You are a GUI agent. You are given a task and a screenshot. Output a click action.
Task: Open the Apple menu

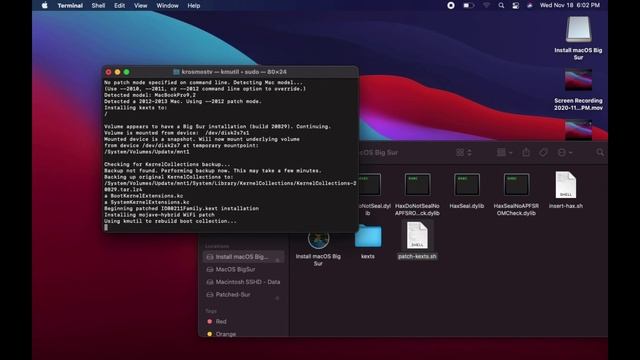tap(44, 5)
